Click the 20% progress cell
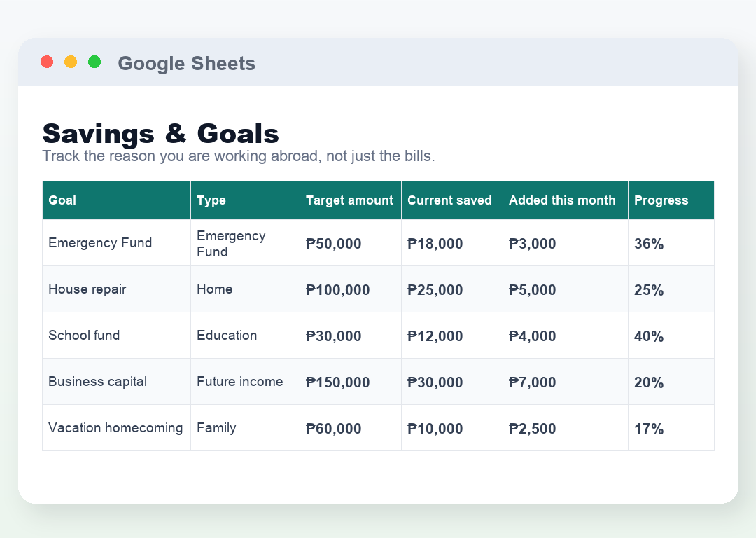This screenshot has width=756, height=538. 671,382
